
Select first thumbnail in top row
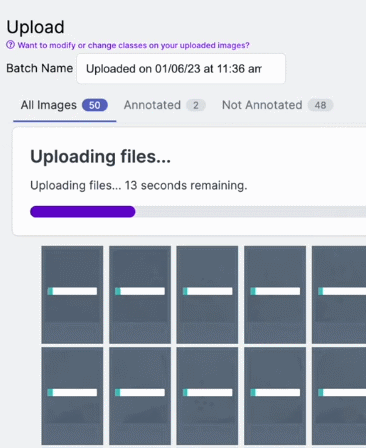(x=72, y=295)
